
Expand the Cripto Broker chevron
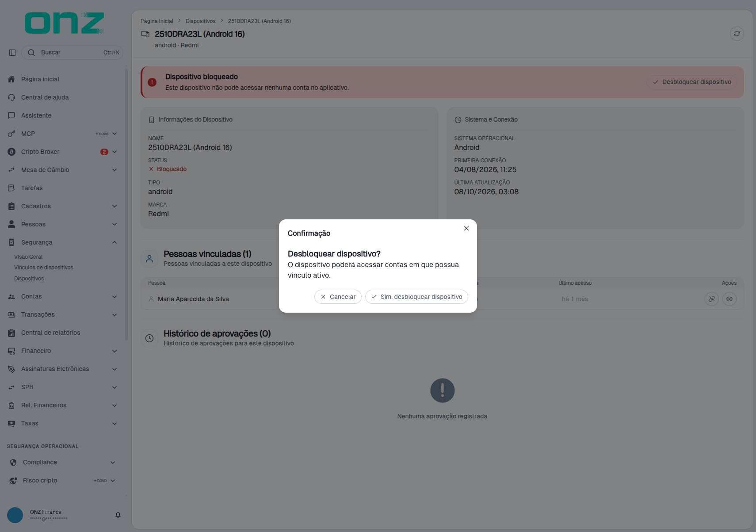click(x=115, y=152)
